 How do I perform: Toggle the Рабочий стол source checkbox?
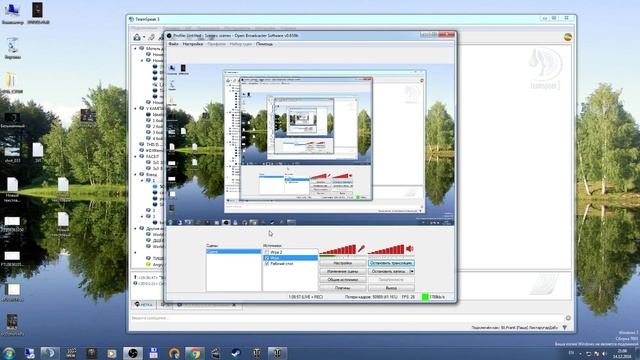click(x=267, y=264)
